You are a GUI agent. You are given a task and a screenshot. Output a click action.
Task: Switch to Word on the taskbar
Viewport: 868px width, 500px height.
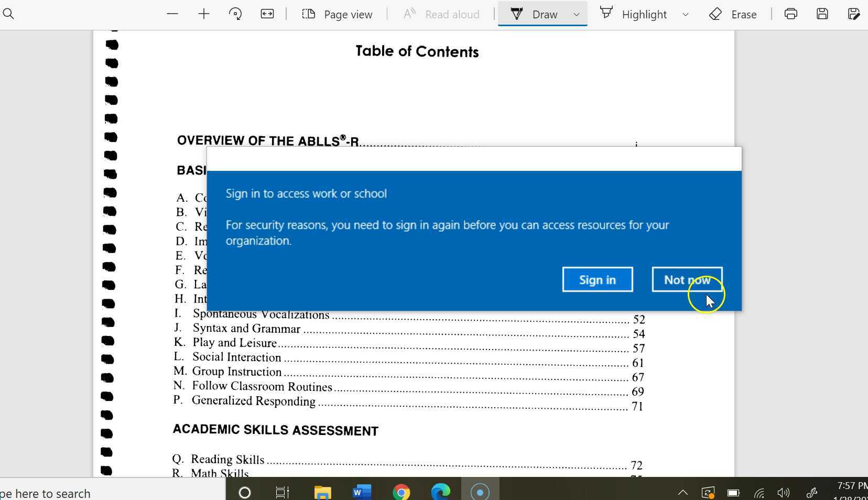click(362, 492)
